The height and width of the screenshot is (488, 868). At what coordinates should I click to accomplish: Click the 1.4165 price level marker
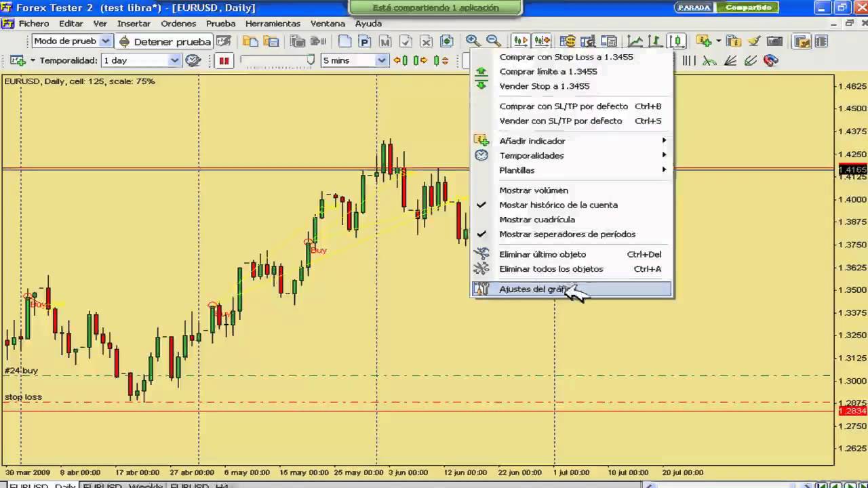(853, 169)
